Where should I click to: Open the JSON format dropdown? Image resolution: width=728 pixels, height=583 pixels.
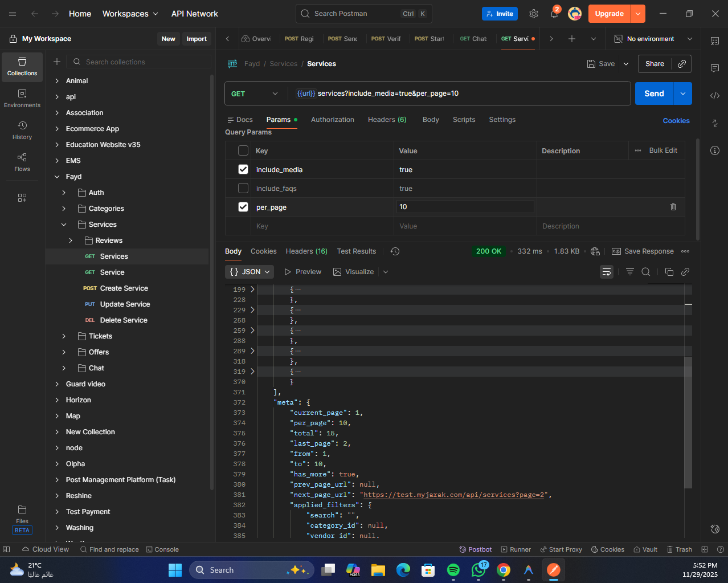pos(250,272)
